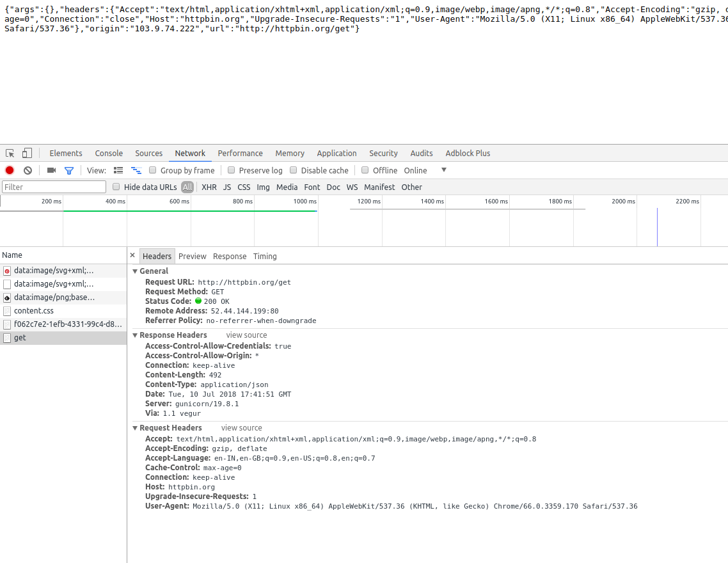
Task: Switch network view to detailed rows
Action: (x=118, y=170)
